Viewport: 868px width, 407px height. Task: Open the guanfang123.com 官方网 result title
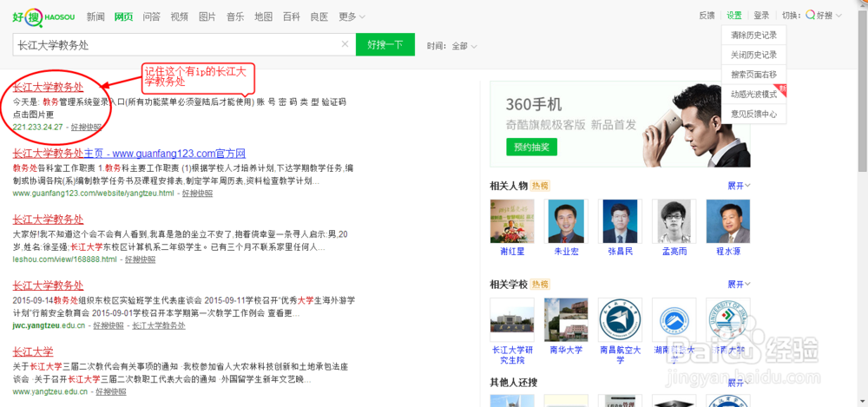(129, 154)
